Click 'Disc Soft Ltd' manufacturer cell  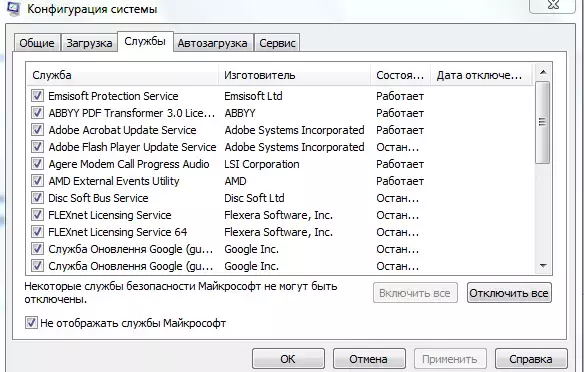click(x=254, y=198)
